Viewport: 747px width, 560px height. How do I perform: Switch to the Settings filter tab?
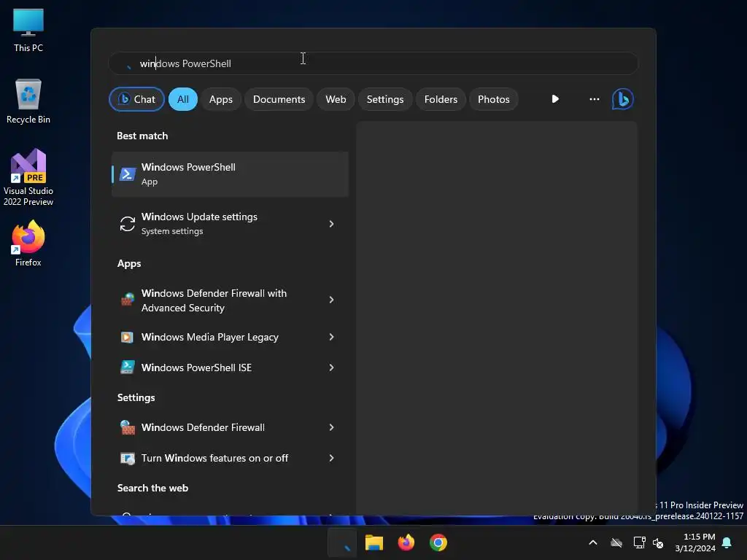click(x=385, y=99)
